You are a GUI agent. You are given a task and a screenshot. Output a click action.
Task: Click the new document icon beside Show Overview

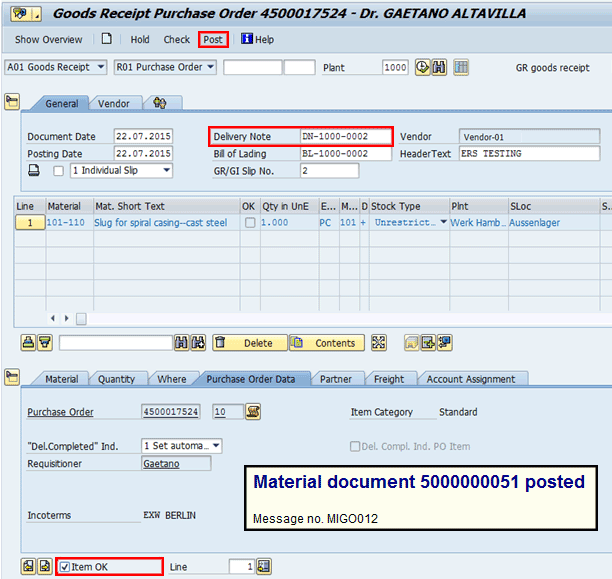point(107,40)
